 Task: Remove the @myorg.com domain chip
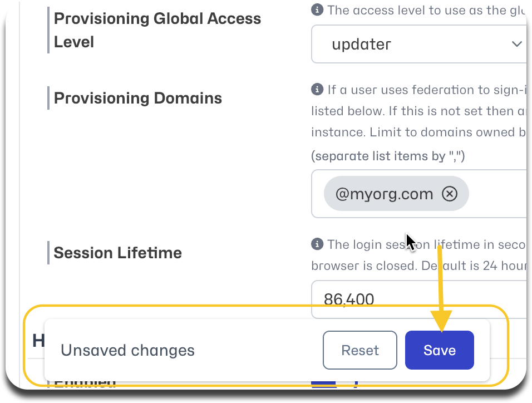[x=450, y=194]
